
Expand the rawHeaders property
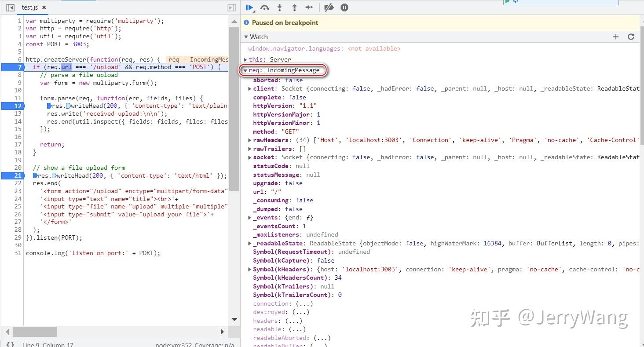pos(249,140)
